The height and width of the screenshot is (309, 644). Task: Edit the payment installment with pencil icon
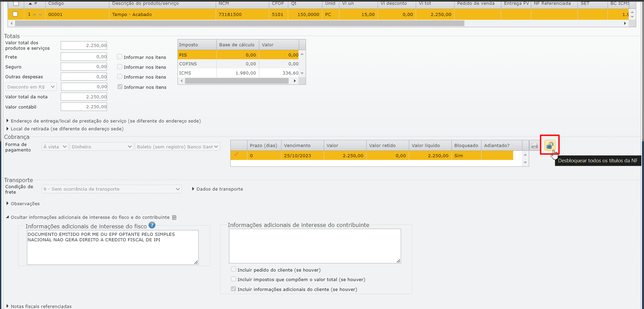235,155
